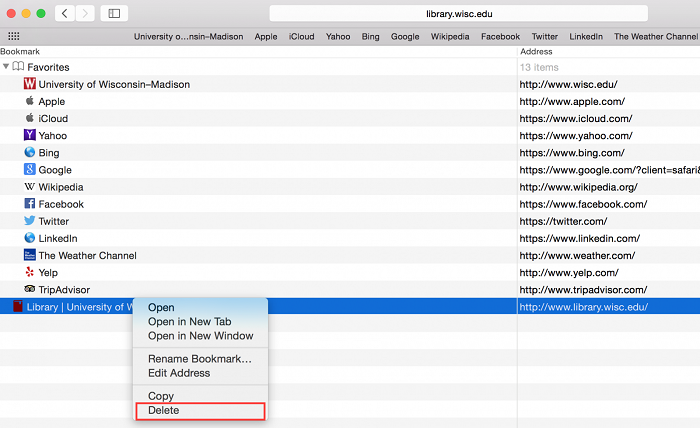
Task: Click the purple Yahoo Y icon
Action: coord(29,135)
